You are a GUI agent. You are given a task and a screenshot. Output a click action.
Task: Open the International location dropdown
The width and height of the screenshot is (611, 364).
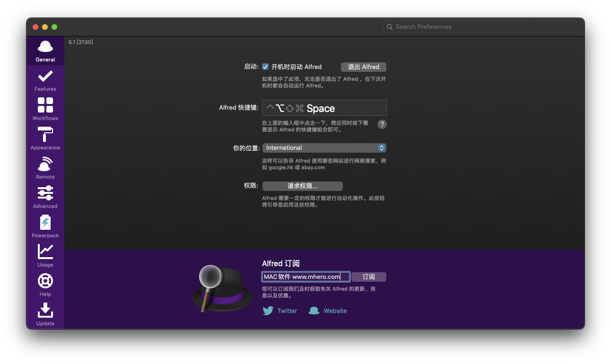324,148
